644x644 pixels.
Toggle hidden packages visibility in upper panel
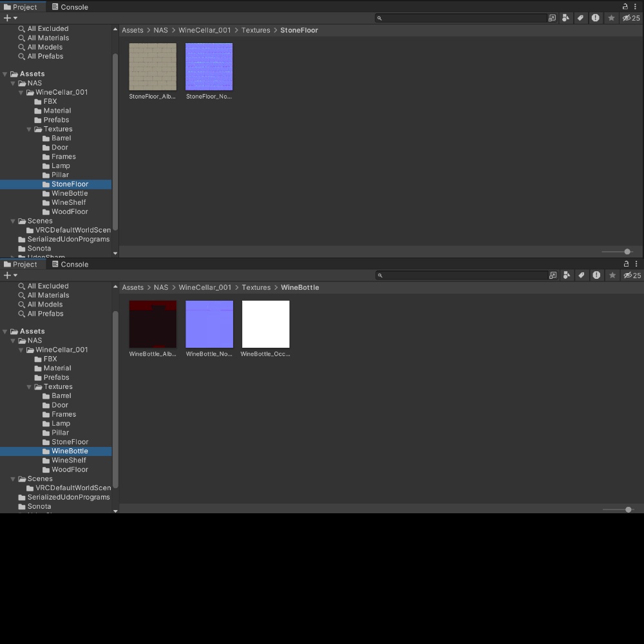631,17
